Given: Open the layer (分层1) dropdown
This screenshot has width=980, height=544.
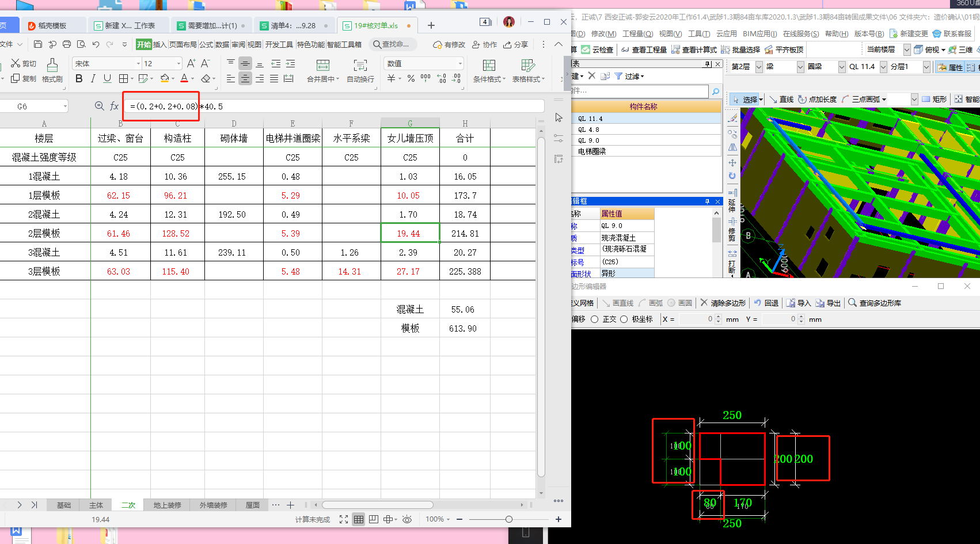Looking at the screenshot, I should click(x=926, y=67).
